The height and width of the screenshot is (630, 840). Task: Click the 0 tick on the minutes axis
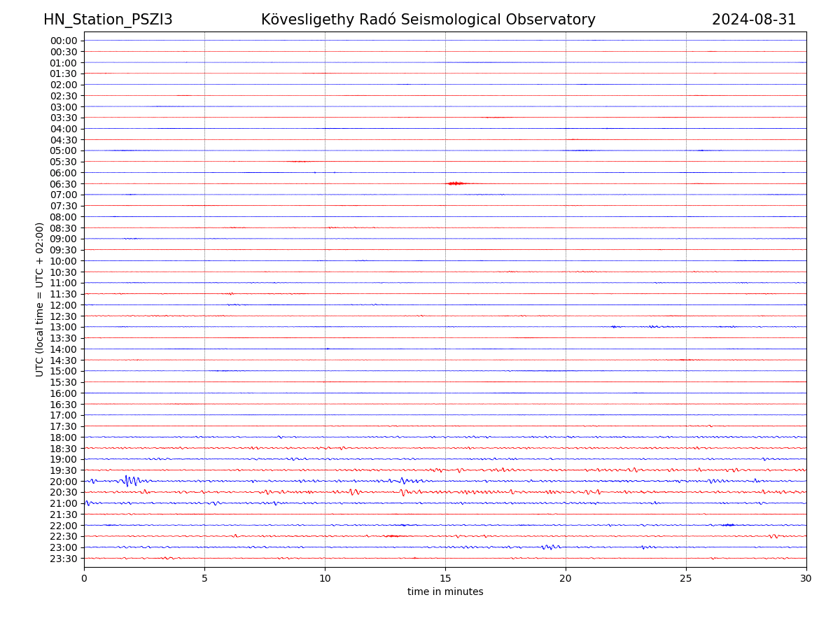84,579
